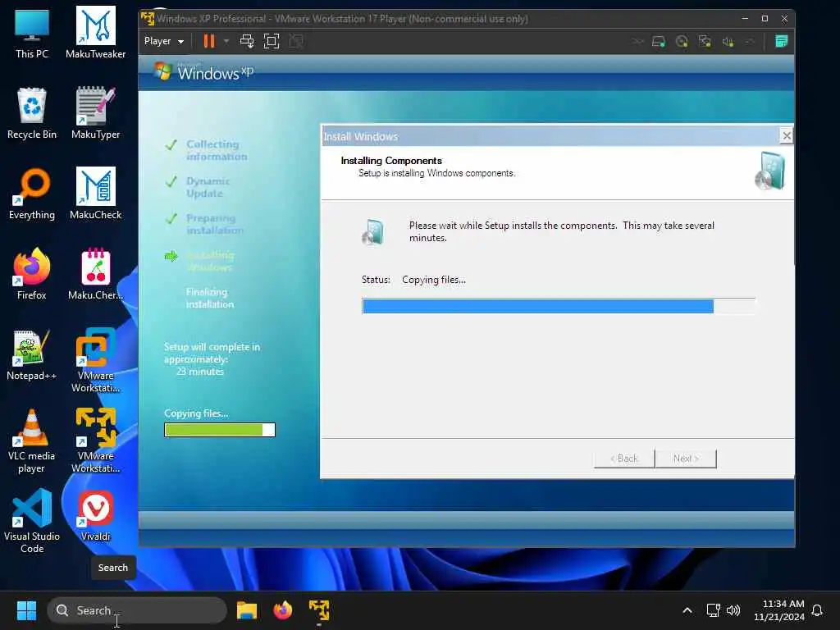Click the greyed Next button in setup

(686, 459)
